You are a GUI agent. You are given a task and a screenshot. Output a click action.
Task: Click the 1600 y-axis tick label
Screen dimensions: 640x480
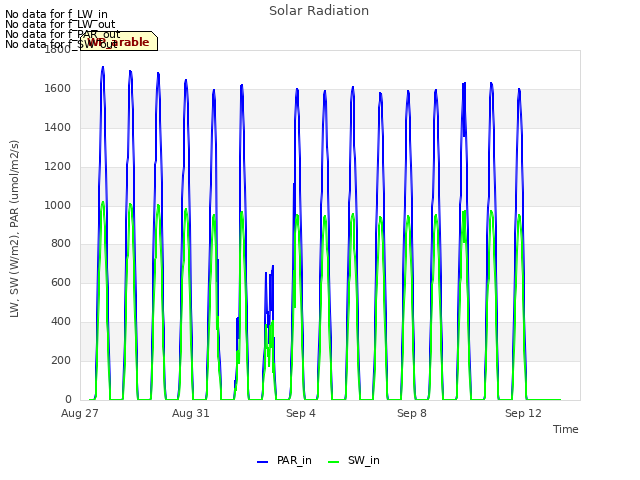click(x=58, y=89)
